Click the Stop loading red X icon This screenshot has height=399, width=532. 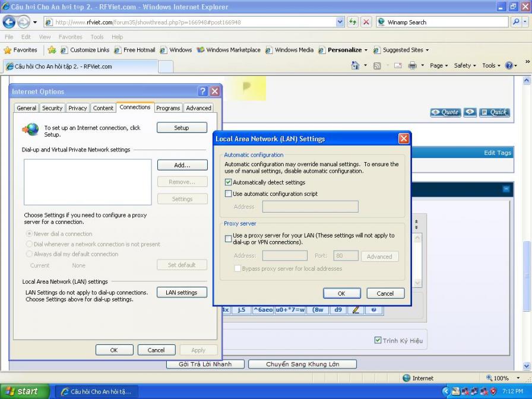click(x=366, y=22)
